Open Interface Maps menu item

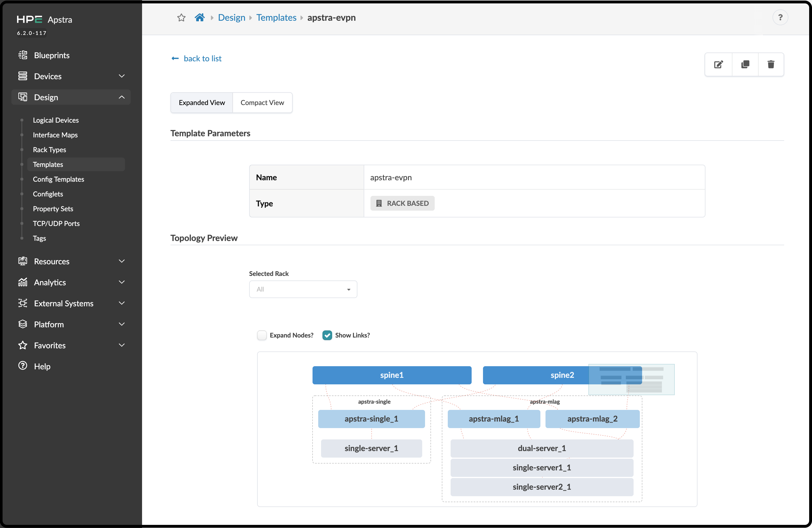click(55, 135)
